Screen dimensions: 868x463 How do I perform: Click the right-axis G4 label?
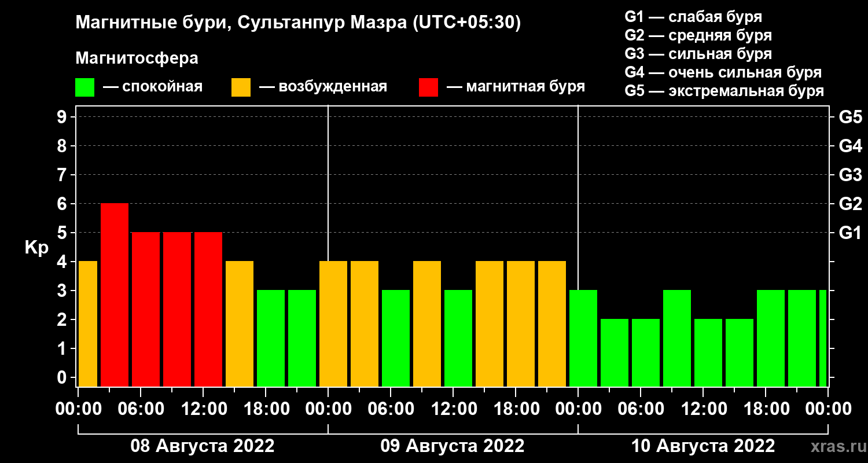(x=850, y=146)
